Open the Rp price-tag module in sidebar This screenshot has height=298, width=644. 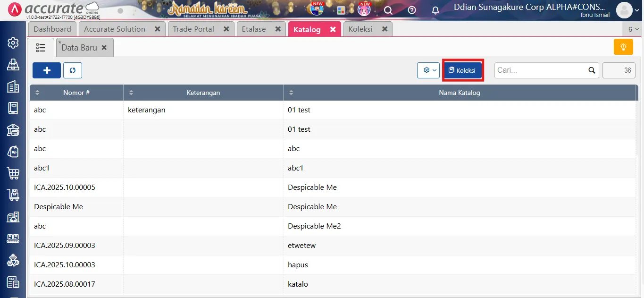coord(13,151)
